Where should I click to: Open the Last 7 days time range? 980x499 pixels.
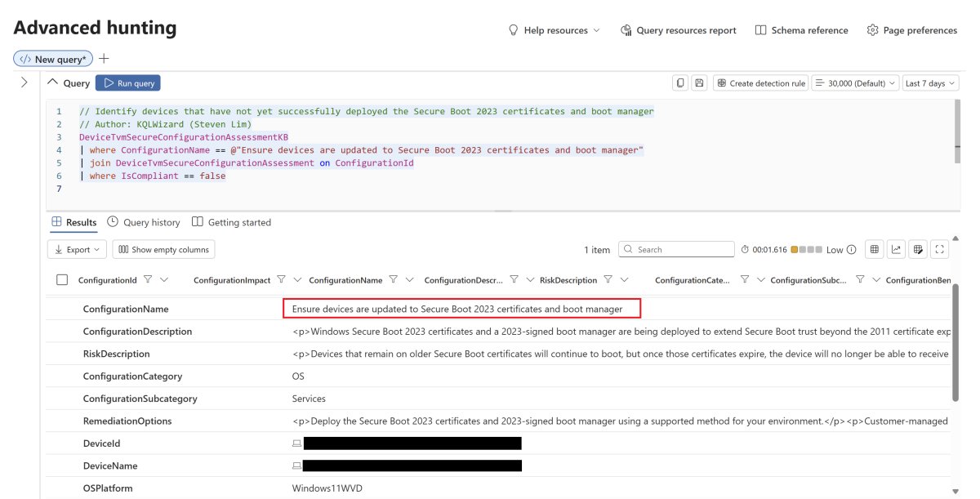[931, 83]
